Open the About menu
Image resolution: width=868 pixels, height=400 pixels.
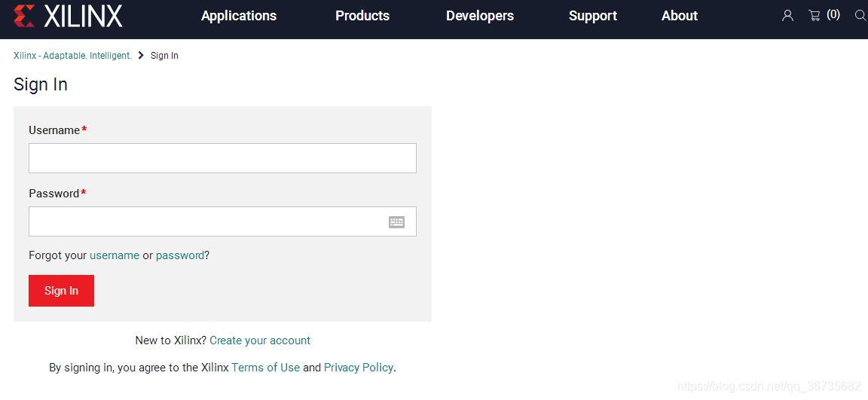(679, 16)
